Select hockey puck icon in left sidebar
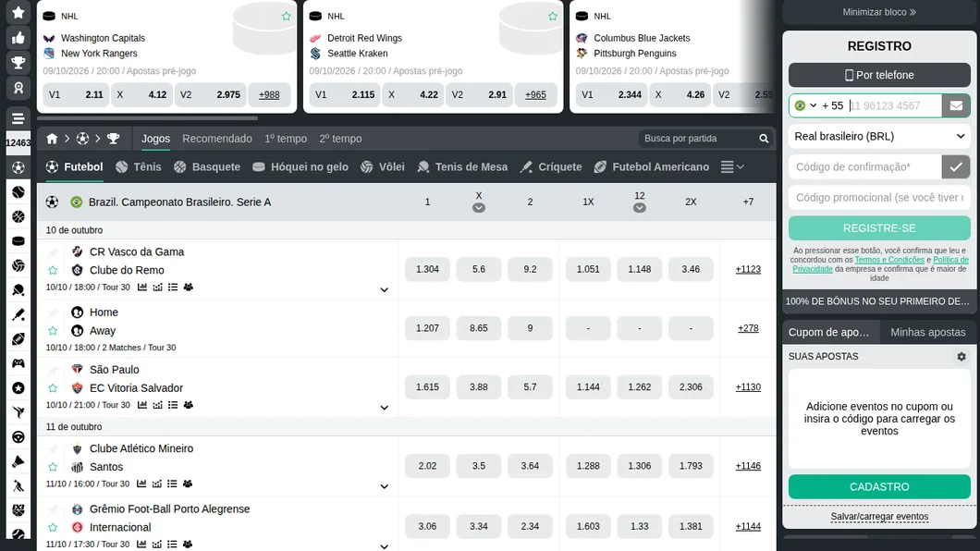 click(x=18, y=241)
